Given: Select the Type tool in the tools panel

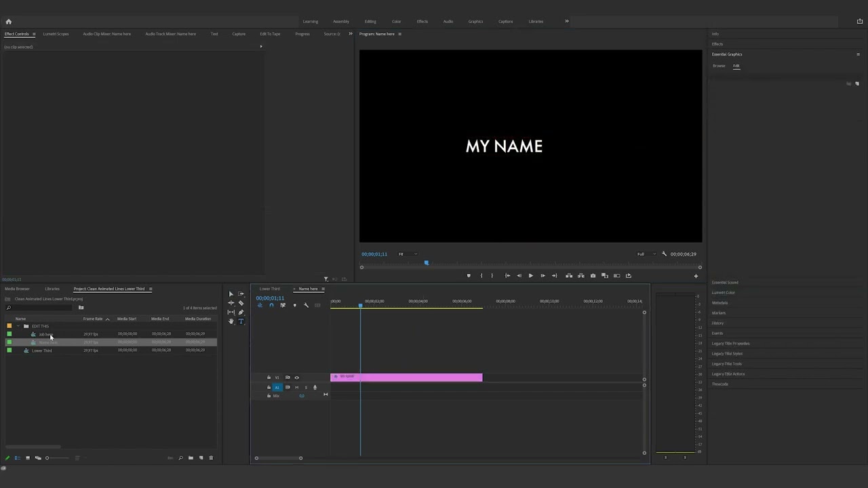Looking at the screenshot, I should point(241,321).
